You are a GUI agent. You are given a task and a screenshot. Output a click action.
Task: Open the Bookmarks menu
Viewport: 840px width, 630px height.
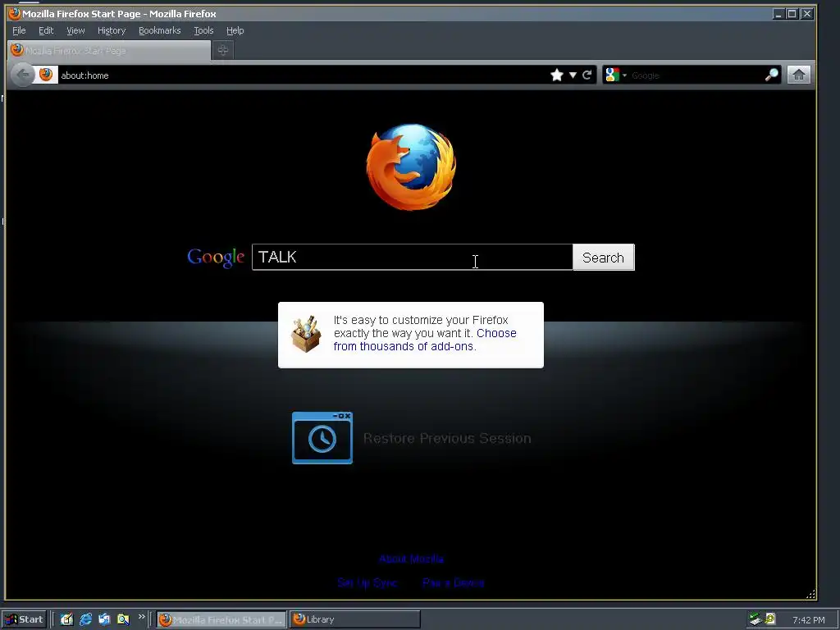click(x=160, y=30)
